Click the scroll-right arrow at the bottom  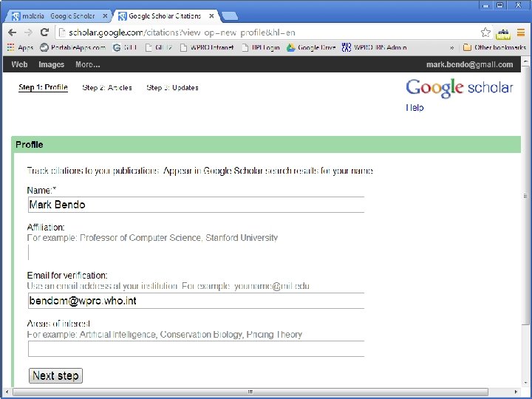(516, 392)
